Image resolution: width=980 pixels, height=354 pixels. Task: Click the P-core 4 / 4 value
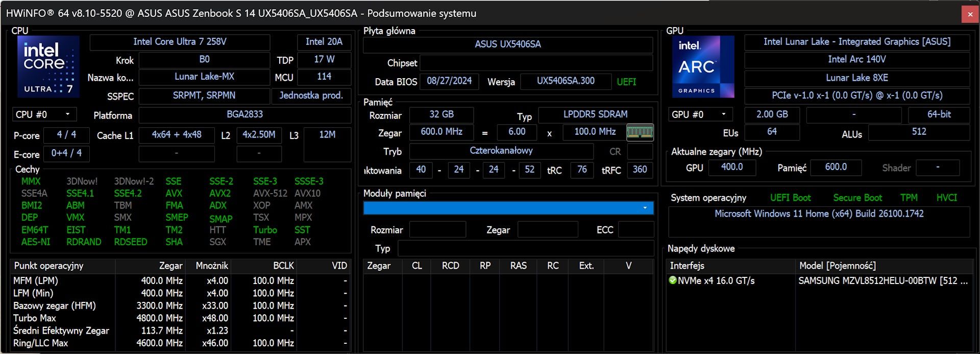[66, 135]
